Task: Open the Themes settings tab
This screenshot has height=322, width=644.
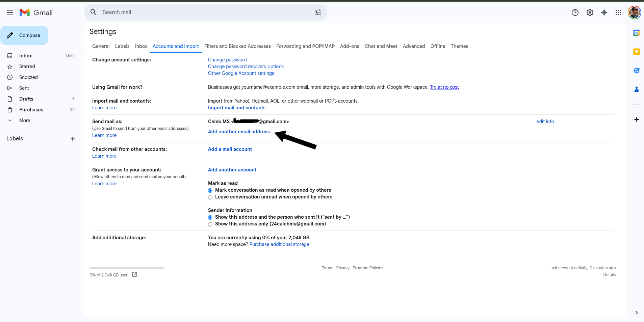Action: pyautogui.click(x=459, y=46)
